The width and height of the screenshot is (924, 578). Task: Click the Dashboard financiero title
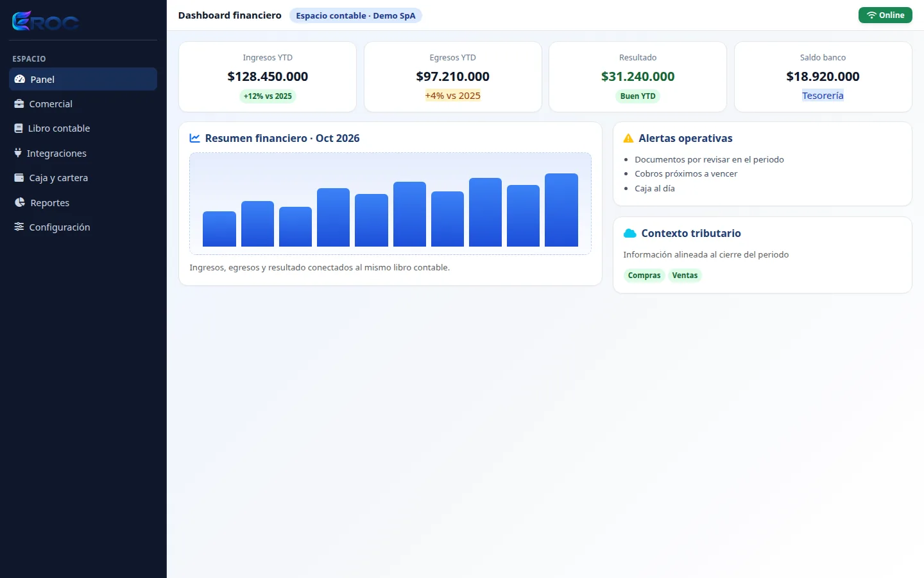[x=230, y=15]
